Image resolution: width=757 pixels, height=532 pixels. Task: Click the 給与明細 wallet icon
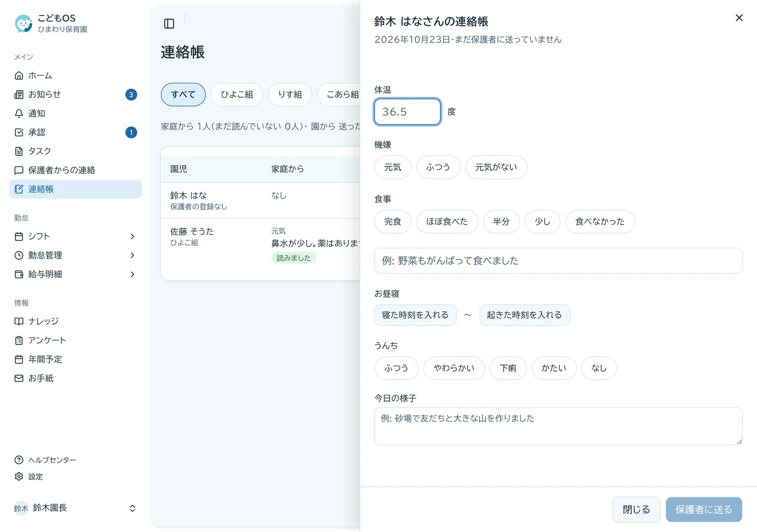pyautogui.click(x=19, y=274)
